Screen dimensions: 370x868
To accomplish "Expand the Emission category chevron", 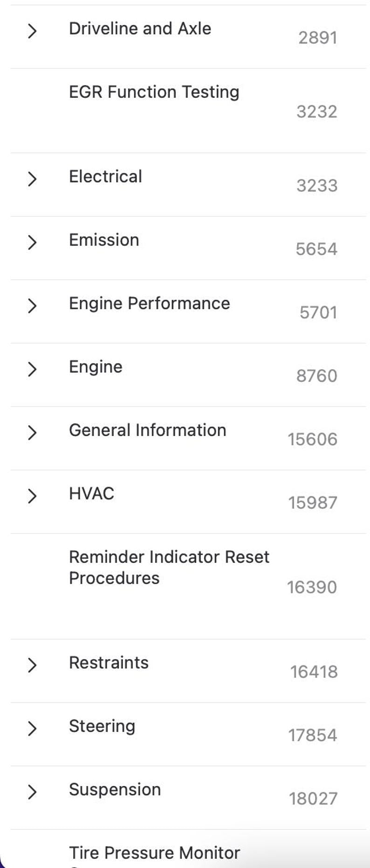I will pyautogui.click(x=32, y=242).
